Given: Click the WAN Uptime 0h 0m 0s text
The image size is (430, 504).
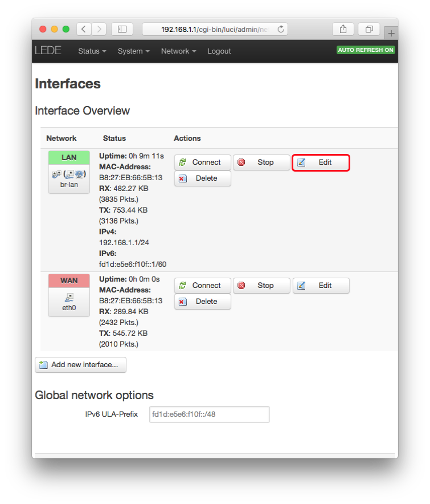Looking at the screenshot, I should pyautogui.click(x=129, y=279).
